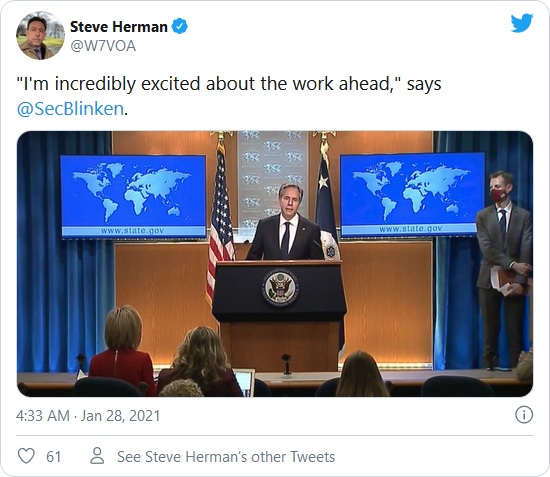Screen dimensions: 550x477
Task: Click the podium seal emblem in image
Action: (280, 287)
